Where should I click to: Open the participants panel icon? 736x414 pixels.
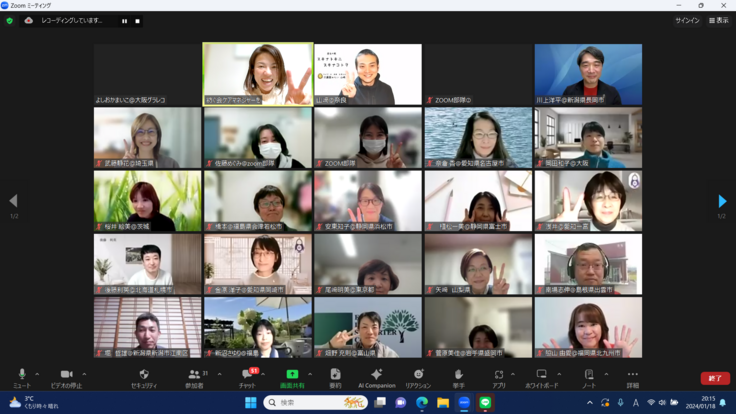[x=193, y=375]
